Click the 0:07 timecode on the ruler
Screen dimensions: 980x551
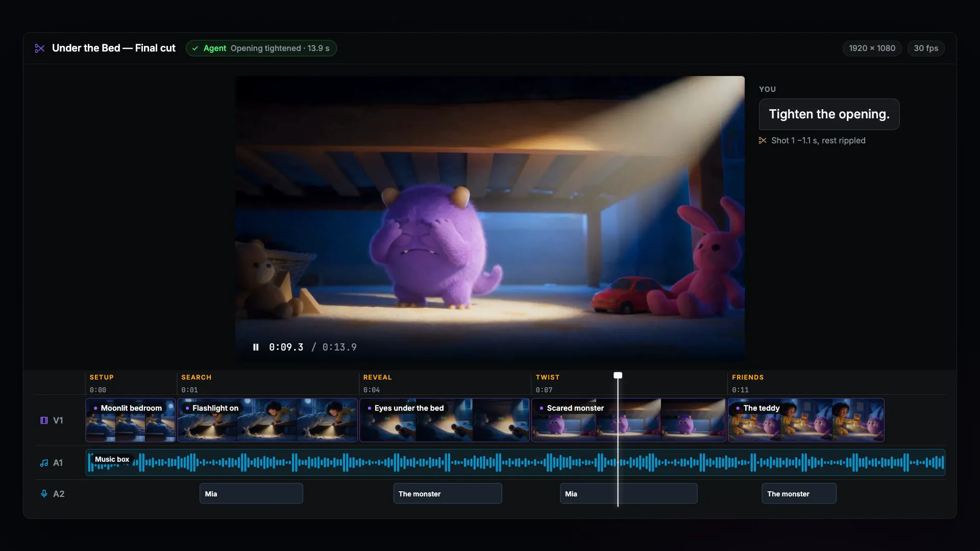click(x=544, y=390)
